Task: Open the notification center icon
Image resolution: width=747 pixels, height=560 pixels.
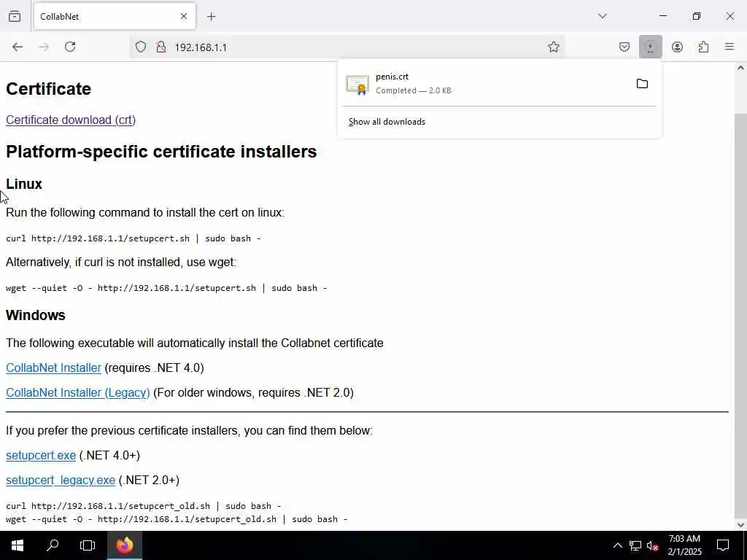Action: [x=723, y=545]
